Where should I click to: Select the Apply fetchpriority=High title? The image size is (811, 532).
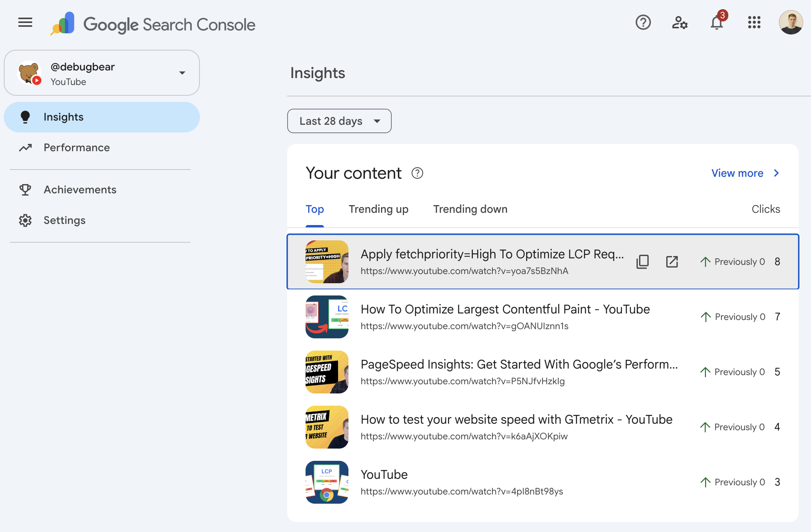click(x=492, y=254)
